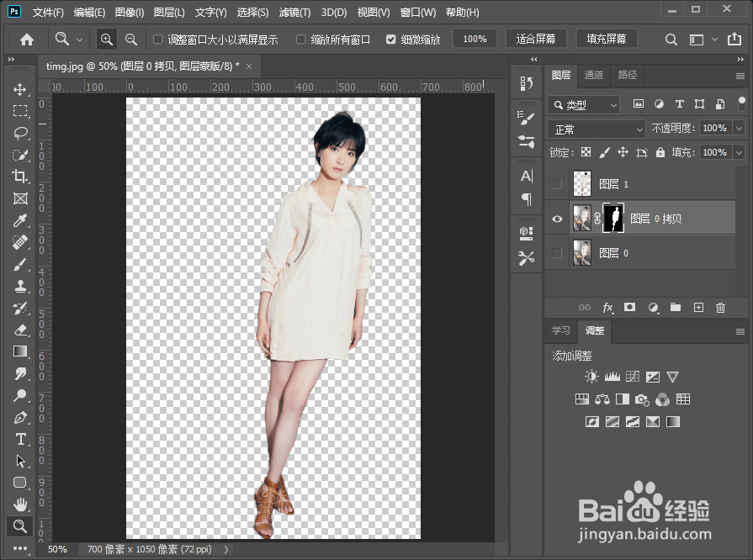Uncheck the scrubby zoom checkbox
Viewport: 753px width, 560px height.
click(x=391, y=40)
